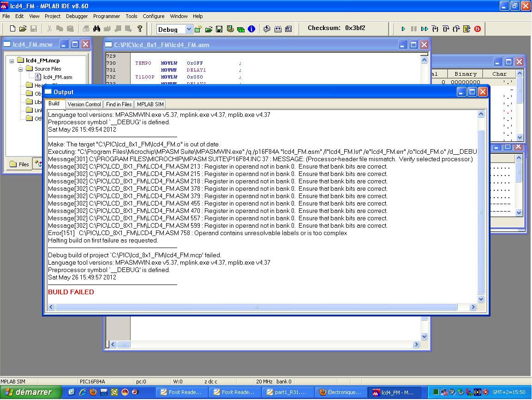
Task: Run the program with the Run arrow
Action: click(x=403, y=29)
